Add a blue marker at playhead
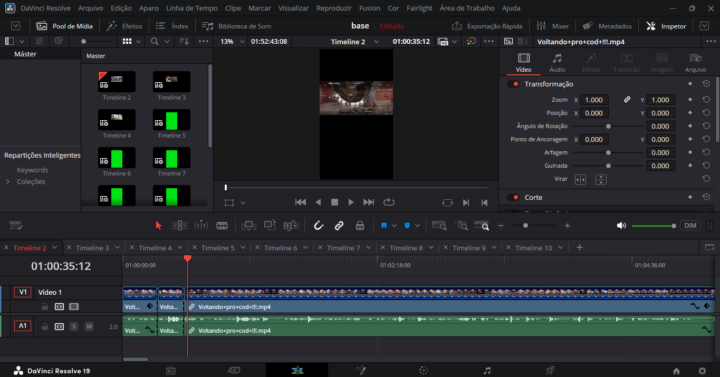 point(407,225)
